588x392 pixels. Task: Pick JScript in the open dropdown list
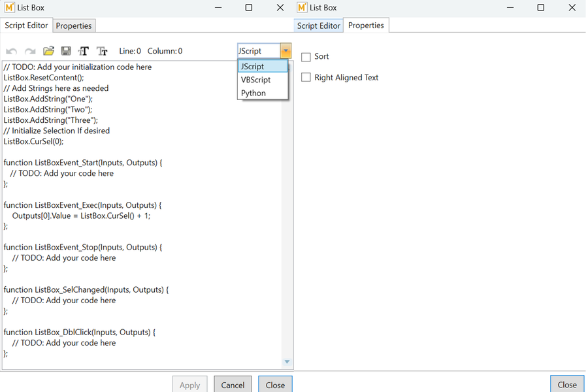coord(252,67)
